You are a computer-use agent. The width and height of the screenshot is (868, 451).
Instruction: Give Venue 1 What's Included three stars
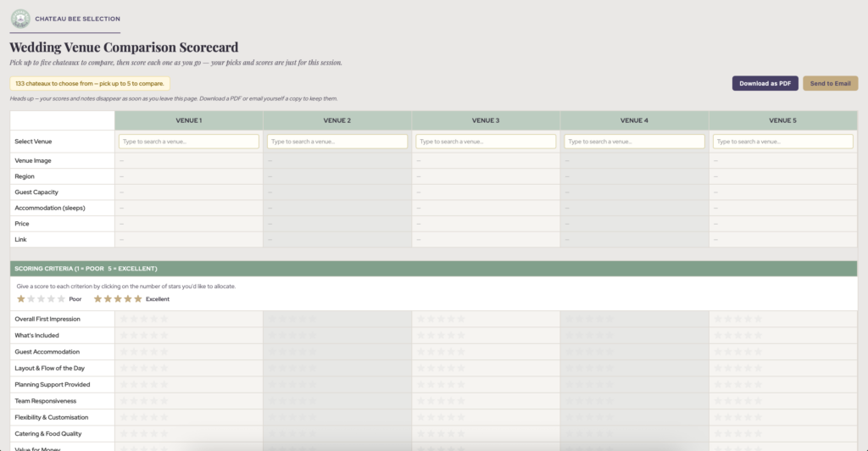[144, 336]
